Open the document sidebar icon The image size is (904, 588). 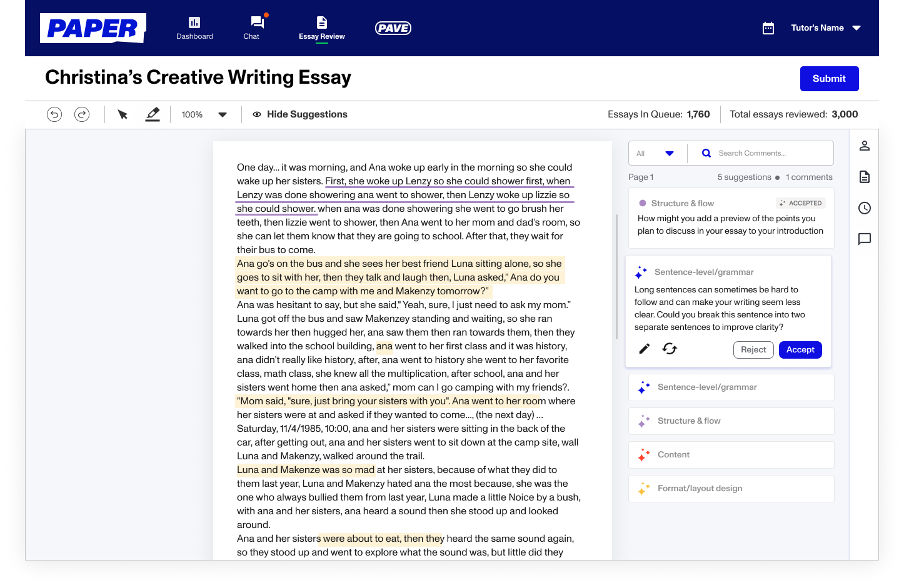(865, 177)
